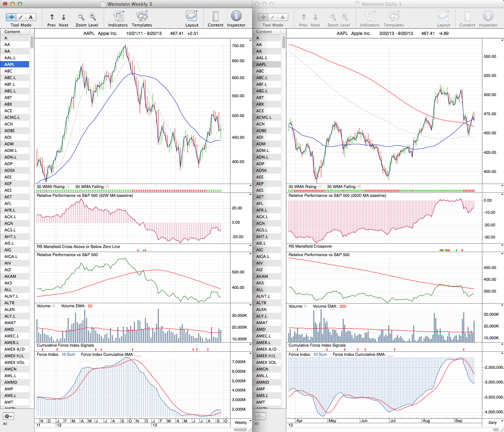The width and height of the screenshot is (504, 432).
Task: Click the Prev arrow in Weekly toolbar
Action: pyautogui.click(x=52, y=17)
